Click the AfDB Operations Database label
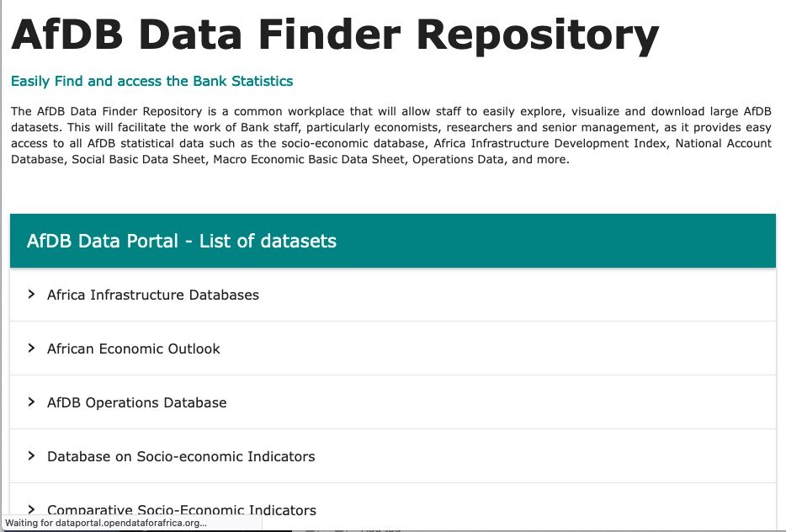This screenshot has width=786, height=532. [x=137, y=402]
